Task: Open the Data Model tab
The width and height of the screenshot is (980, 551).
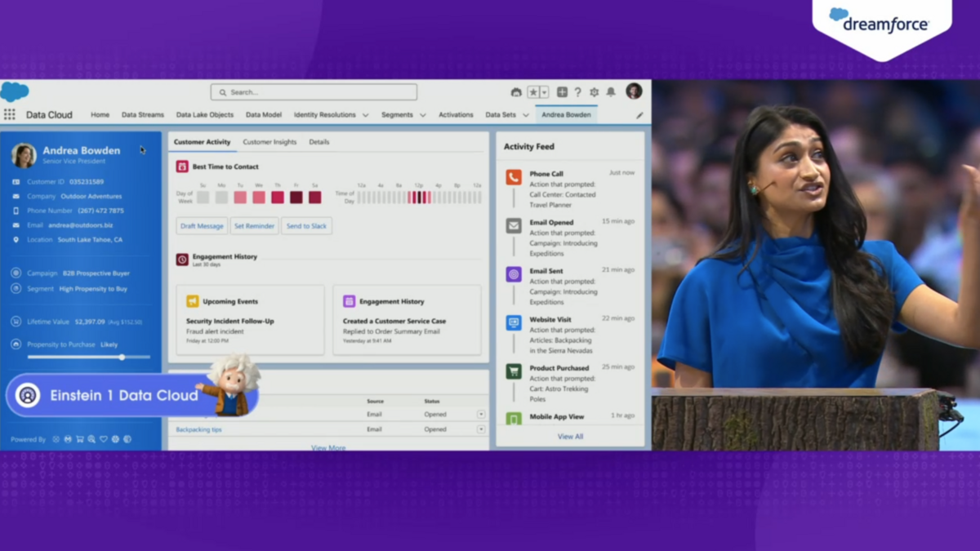Action: (264, 115)
